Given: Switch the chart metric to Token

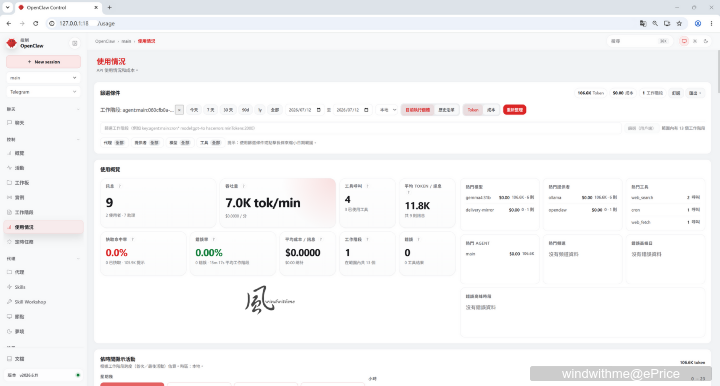Looking at the screenshot, I should pyautogui.click(x=473, y=110).
